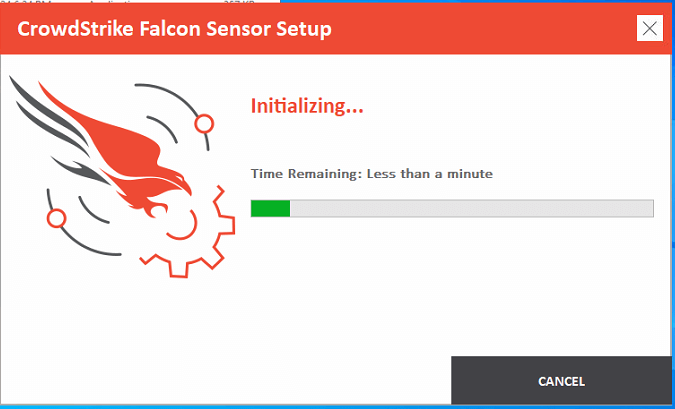Click the upper red circle node on arc

[204, 124]
